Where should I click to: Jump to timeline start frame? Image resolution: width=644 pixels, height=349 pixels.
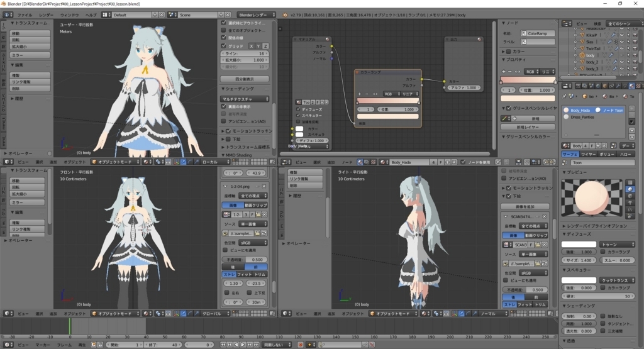coord(223,345)
